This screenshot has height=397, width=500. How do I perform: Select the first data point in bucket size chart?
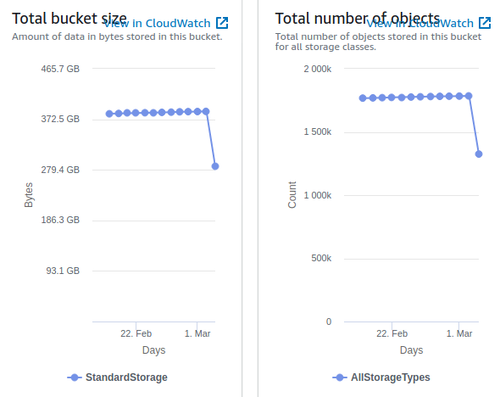[x=109, y=114]
